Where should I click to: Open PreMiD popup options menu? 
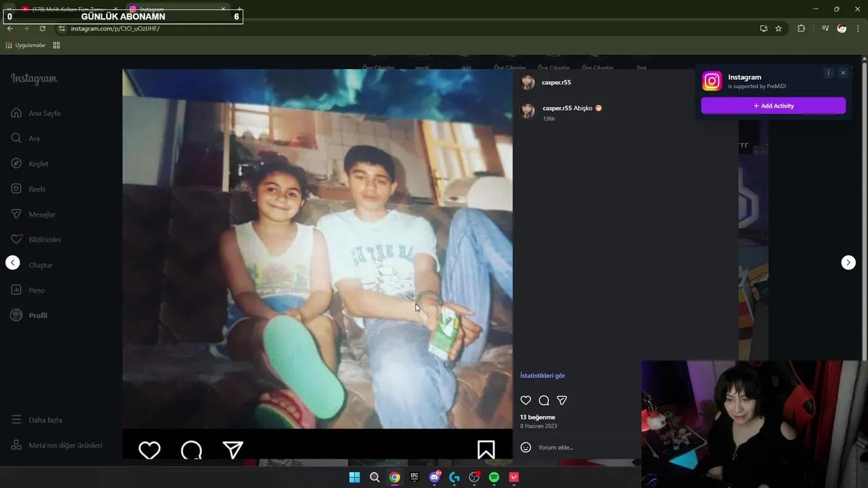pos(828,73)
